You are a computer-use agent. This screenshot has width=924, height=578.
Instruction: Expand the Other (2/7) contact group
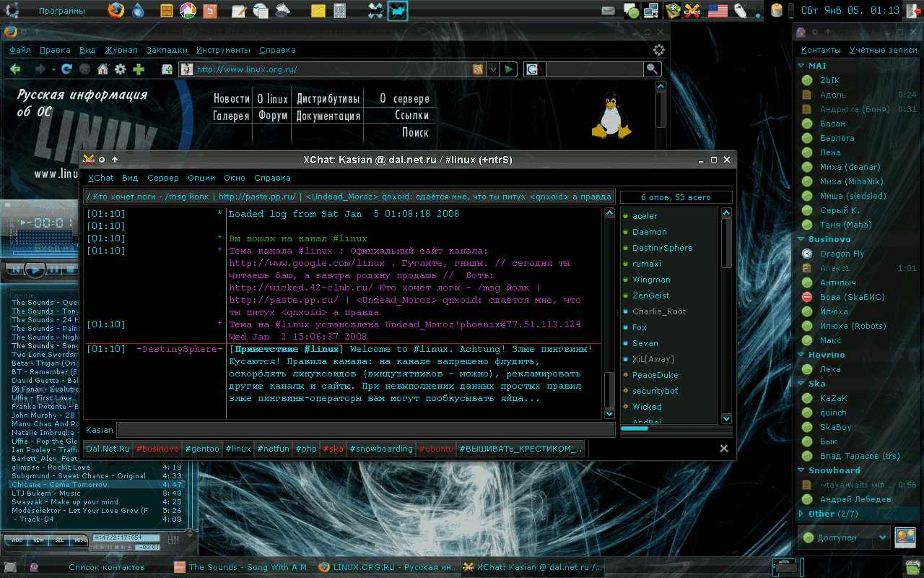pos(801,514)
